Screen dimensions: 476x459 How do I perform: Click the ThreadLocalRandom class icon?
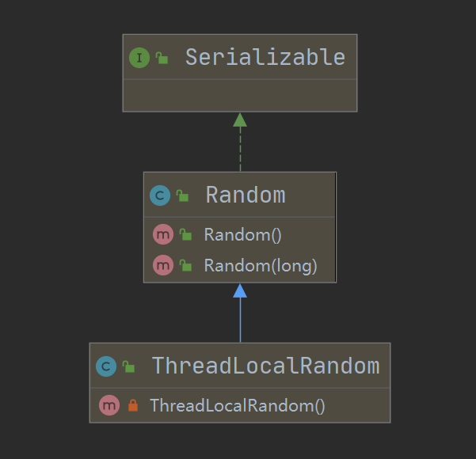106,366
